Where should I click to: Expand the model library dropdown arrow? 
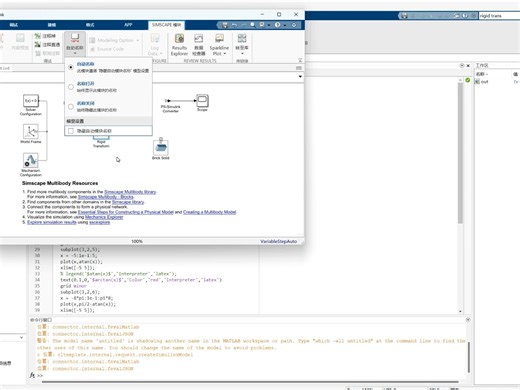(242, 54)
